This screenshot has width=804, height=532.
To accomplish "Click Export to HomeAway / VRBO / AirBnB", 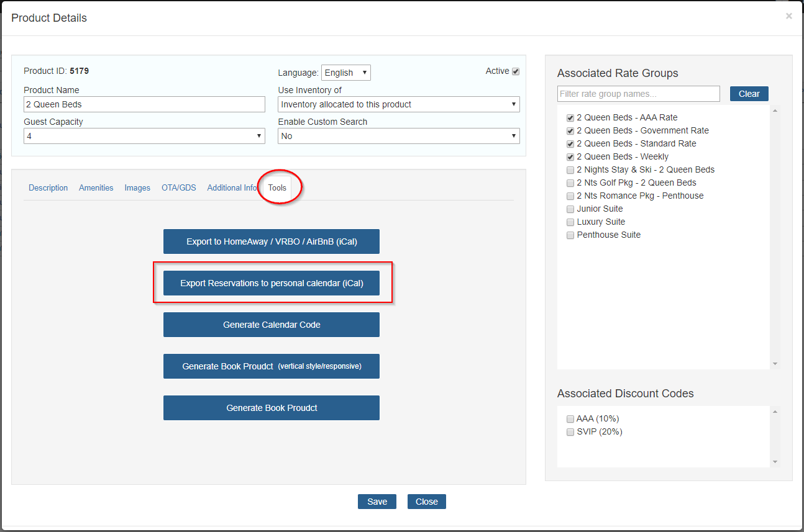I will click(x=272, y=241).
